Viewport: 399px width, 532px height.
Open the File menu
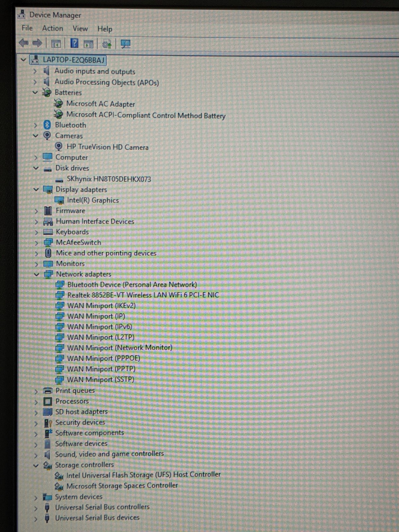pos(27,28)
